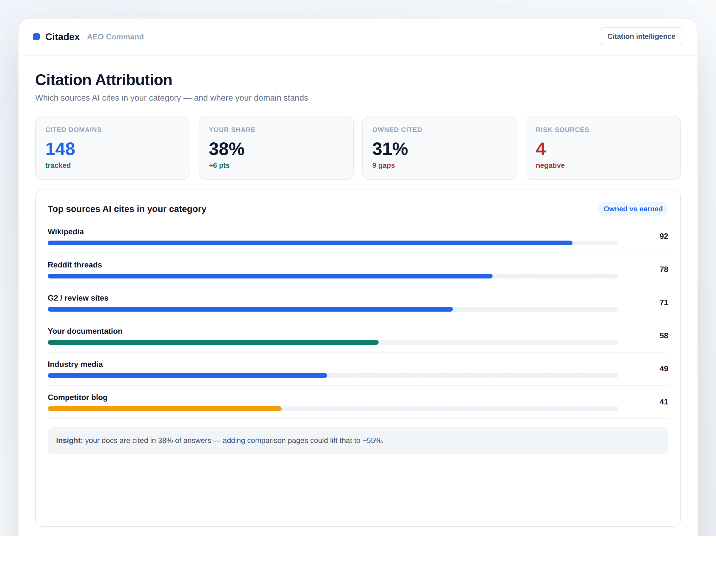Select the Citadex brand name
The image size is (716, 588).
(63, 37)
